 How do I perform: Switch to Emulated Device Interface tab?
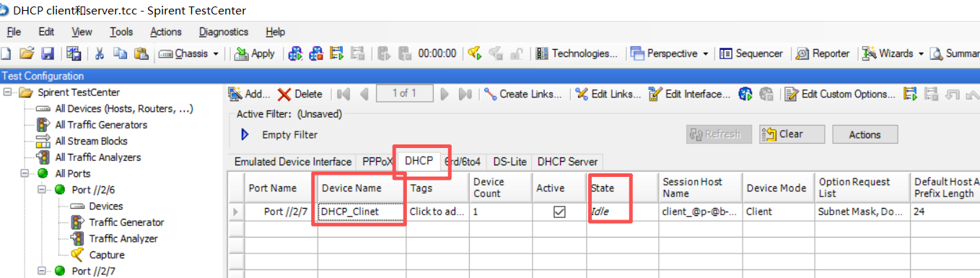click(x=293, y=162)
